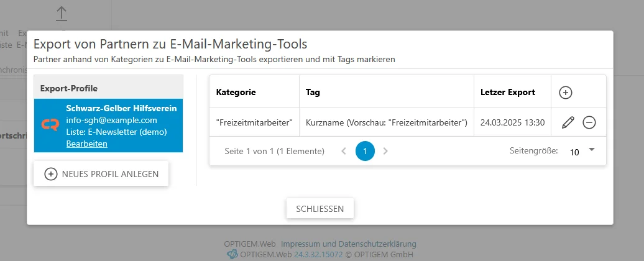Click the 24.03.2025 13:30 export date cell
Screen dimensions: 644x261
point(513,122)
